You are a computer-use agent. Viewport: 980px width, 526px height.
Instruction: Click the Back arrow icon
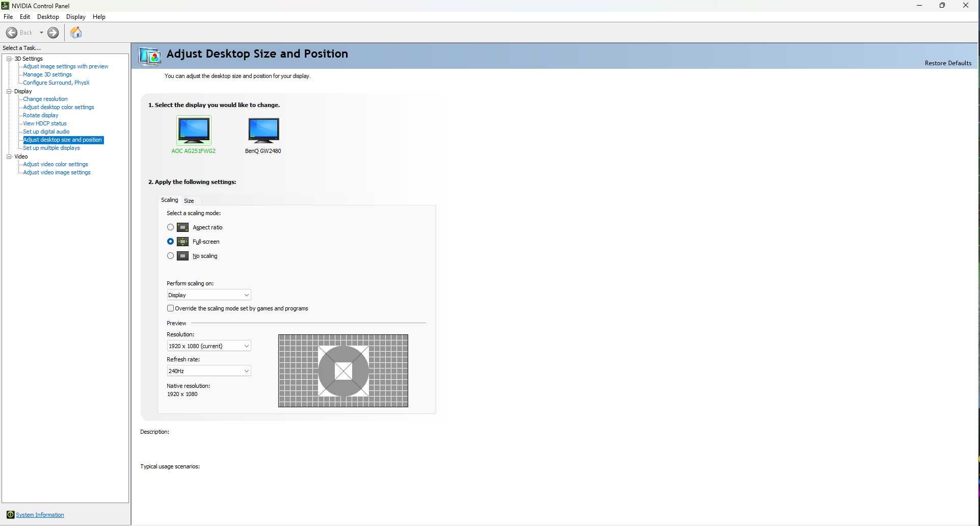coord(11,33)
